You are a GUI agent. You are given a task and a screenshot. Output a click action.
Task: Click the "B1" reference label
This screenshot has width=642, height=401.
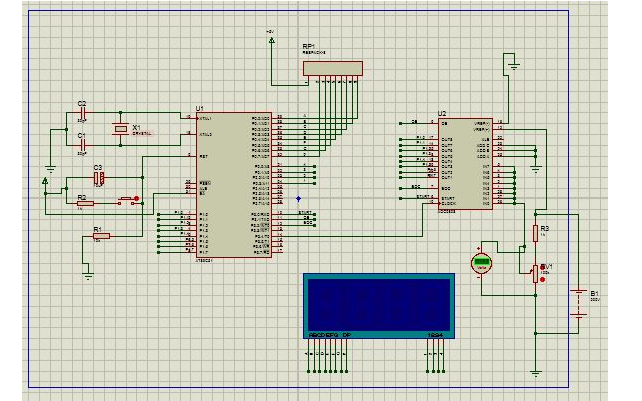point(595,294)
